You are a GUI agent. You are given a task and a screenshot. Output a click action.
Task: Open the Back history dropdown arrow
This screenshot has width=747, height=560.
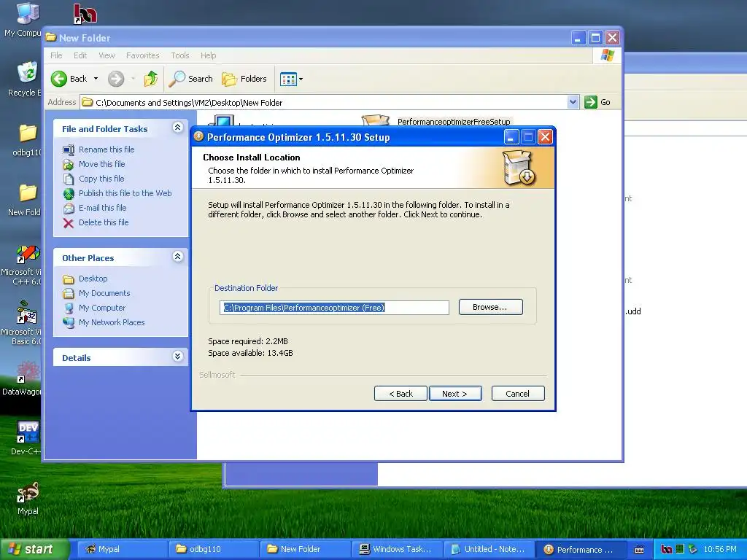96,79
